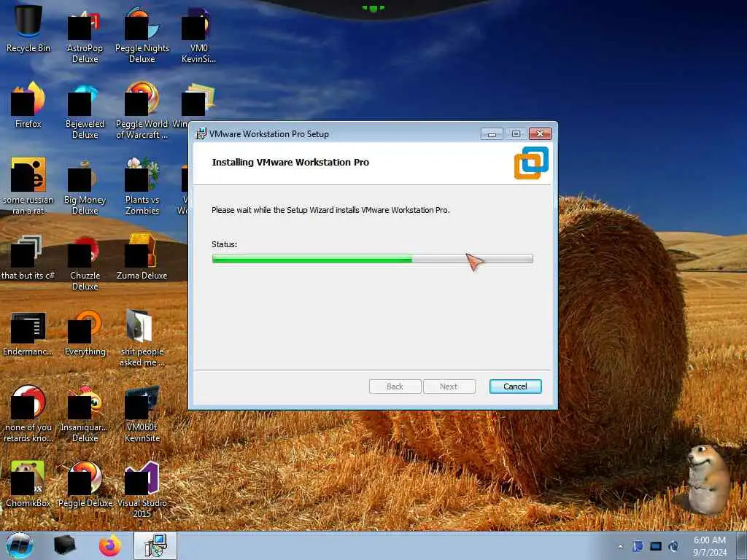Select the Peggle Deluxe desktop icon
Image resolution: width=747 pixels, height=560 pixels.
tap(85, 484)
